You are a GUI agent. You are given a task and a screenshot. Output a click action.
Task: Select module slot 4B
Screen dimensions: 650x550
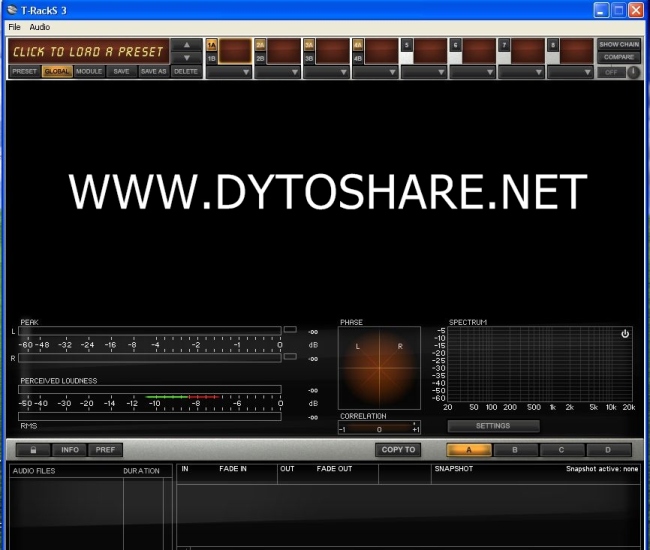pos(358,58)
